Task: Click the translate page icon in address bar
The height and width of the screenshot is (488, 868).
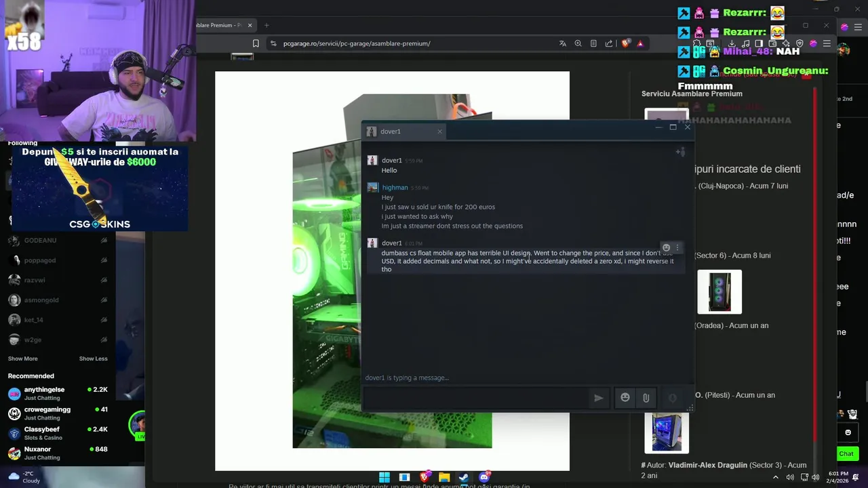Action: [563, 43]
